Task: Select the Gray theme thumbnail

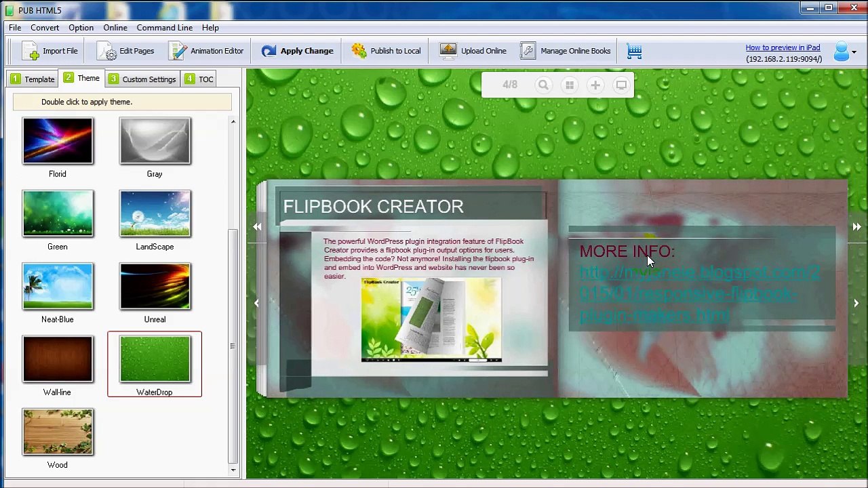Action: [155, 141]
